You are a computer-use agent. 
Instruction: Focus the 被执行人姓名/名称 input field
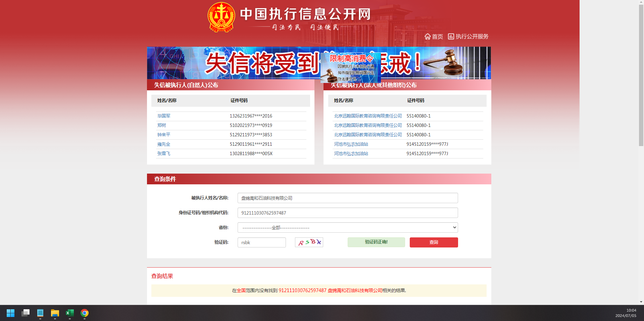pyautogui.click(x=348, y=198)
